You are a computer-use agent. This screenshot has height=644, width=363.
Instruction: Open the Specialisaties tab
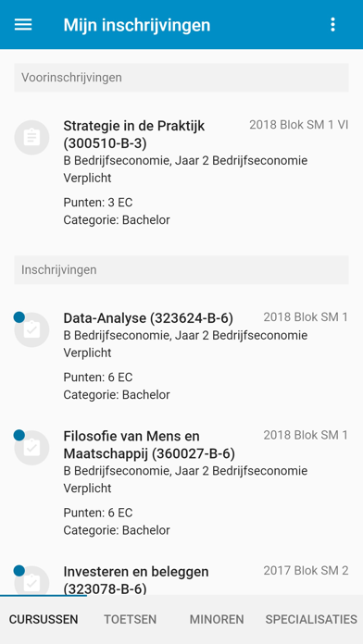[311, 619]
